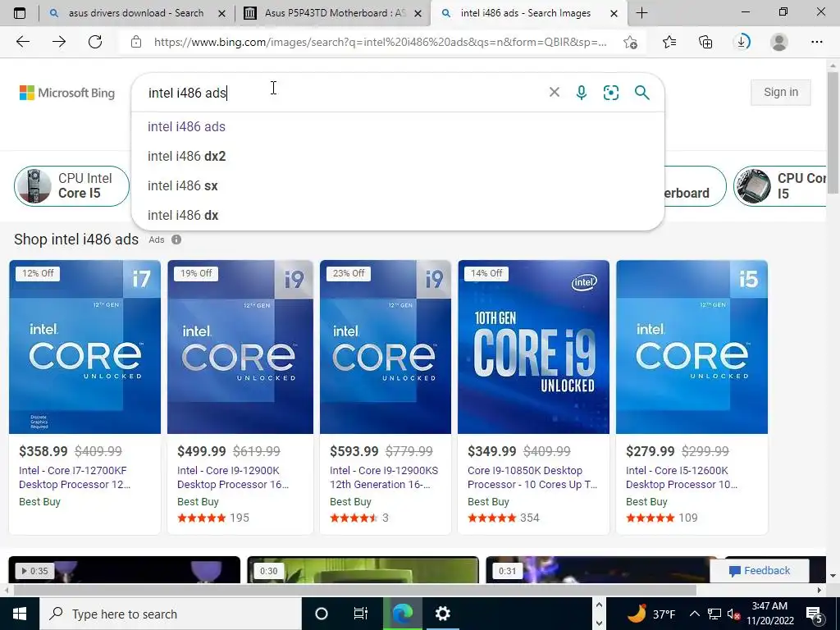Open Edge Settings and more menu
This screenshot has height=630, width=840.
[816, 42]
